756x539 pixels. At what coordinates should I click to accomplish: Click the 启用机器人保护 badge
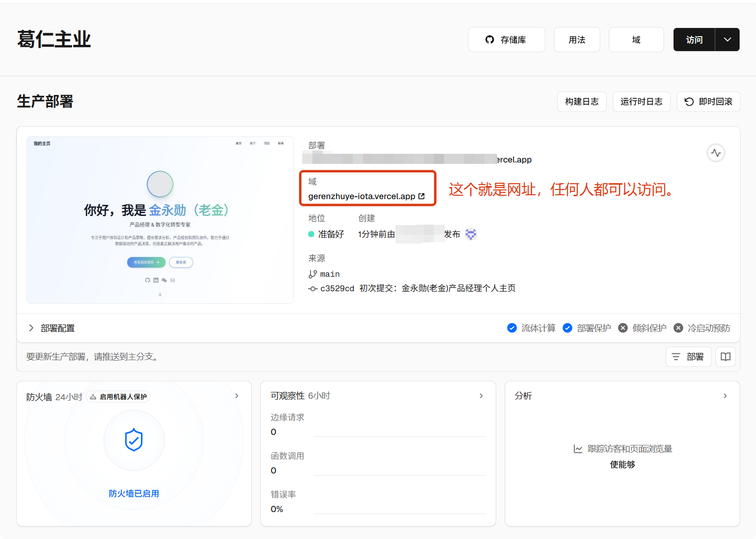click(x=118, y=397)
